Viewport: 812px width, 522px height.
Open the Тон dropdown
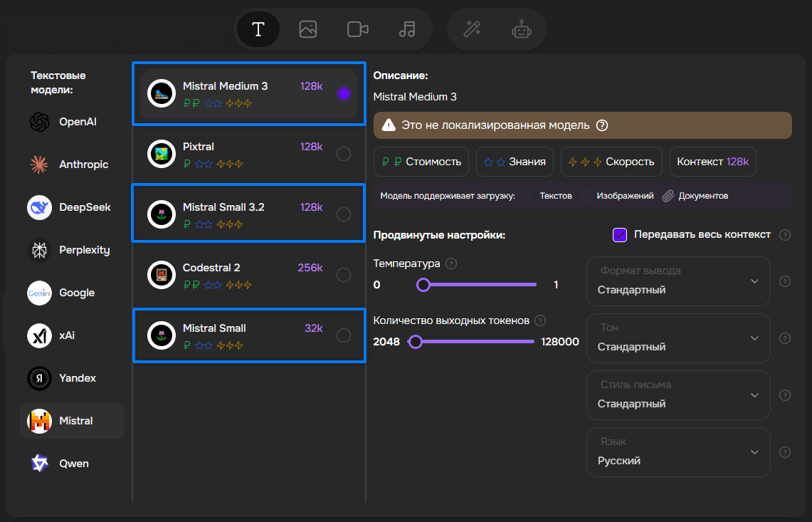(x=678, y=338)
